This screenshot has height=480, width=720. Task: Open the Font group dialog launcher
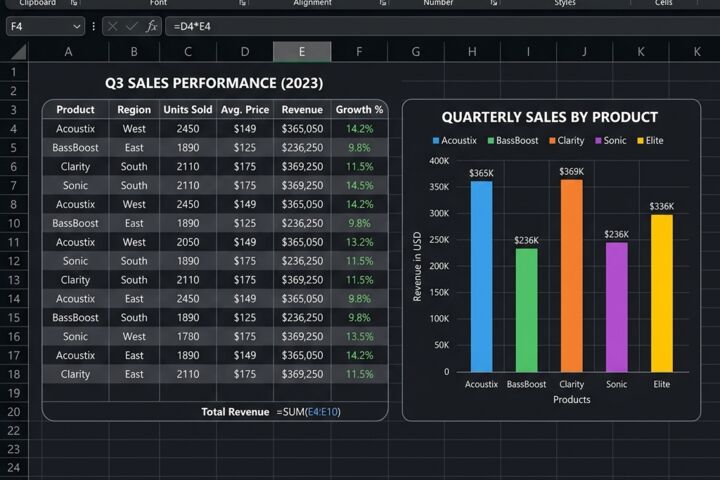point(242,3)
